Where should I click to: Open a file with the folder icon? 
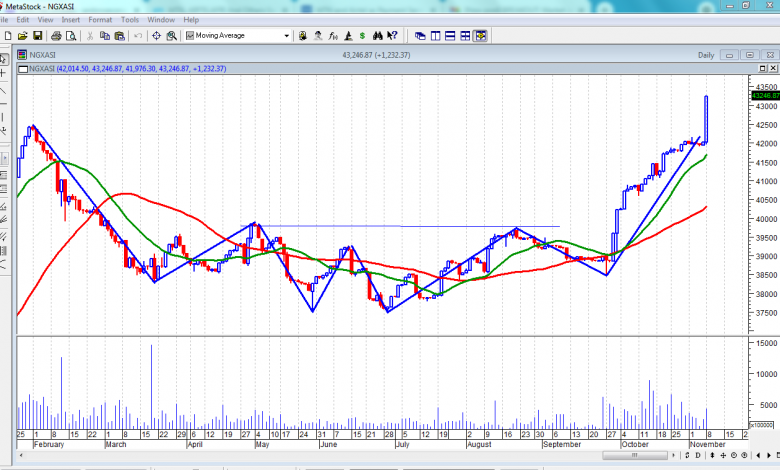(x=22, y=36)
